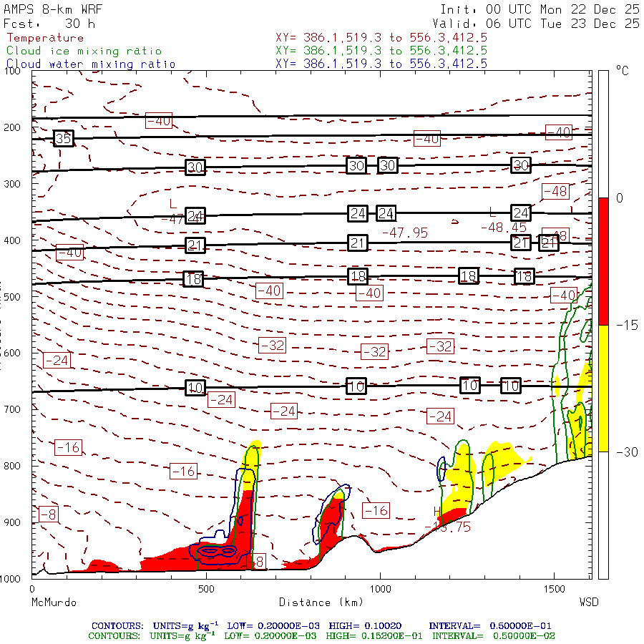The image size is (644, 644).
Task: Click the '300' pressure axis label
Action: [x=12, y=184]
